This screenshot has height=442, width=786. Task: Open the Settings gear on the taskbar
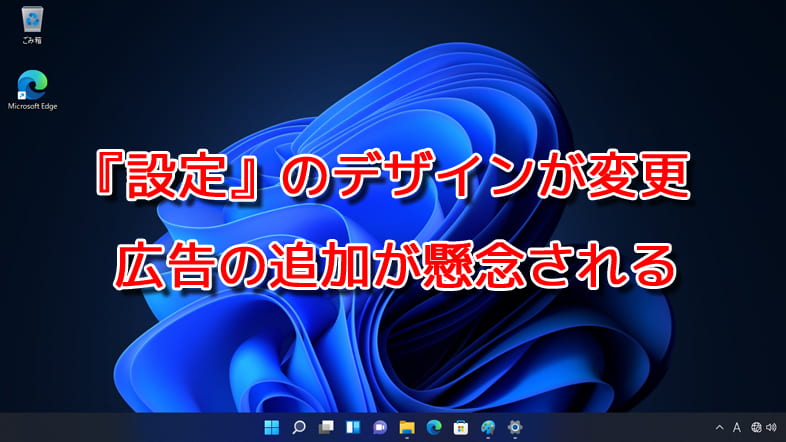[x=515, y=427]
